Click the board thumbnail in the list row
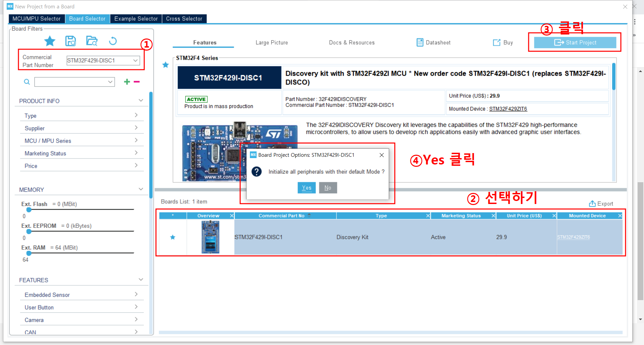The width and height of the screenshot is (644, 345). point(210,237)
